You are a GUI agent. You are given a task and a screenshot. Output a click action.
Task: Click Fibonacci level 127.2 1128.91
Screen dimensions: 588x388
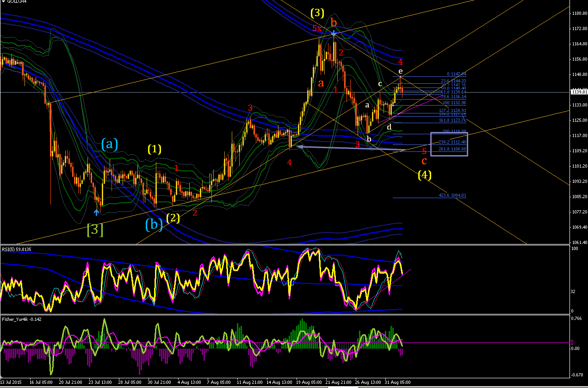452,110
